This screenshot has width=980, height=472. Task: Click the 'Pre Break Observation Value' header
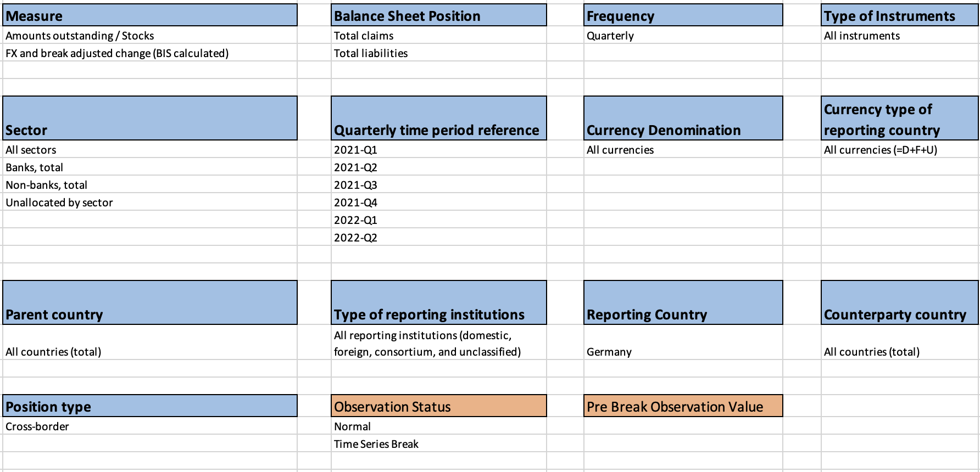click(x=683, y=406)
